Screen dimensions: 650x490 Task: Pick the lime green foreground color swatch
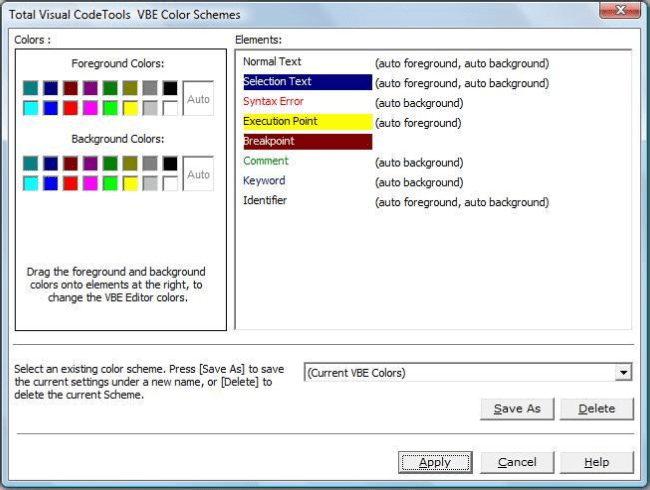110,108
